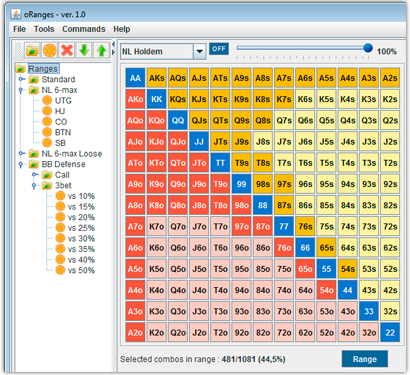
Task: Open the Commands menu
Action: 84,29
